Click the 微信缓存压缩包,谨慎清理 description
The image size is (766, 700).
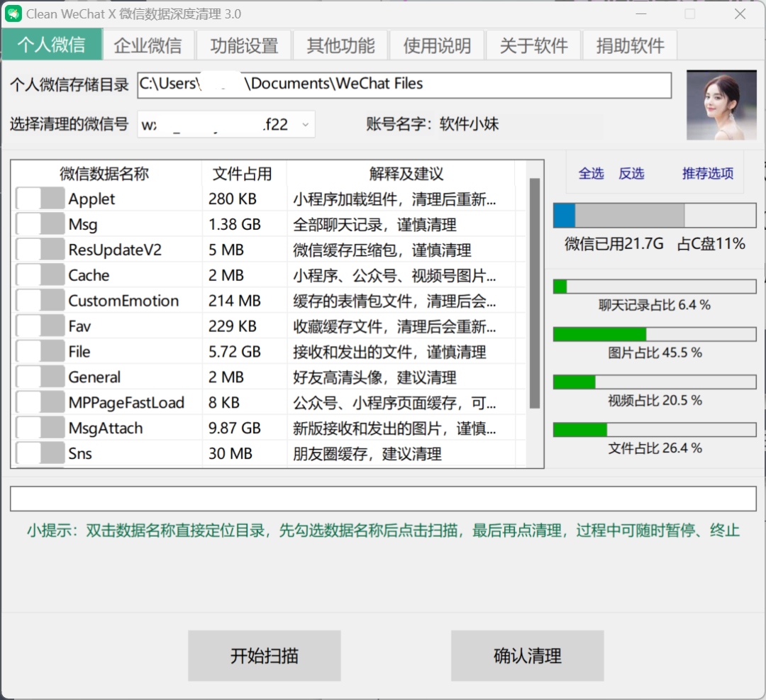(382, 250)
